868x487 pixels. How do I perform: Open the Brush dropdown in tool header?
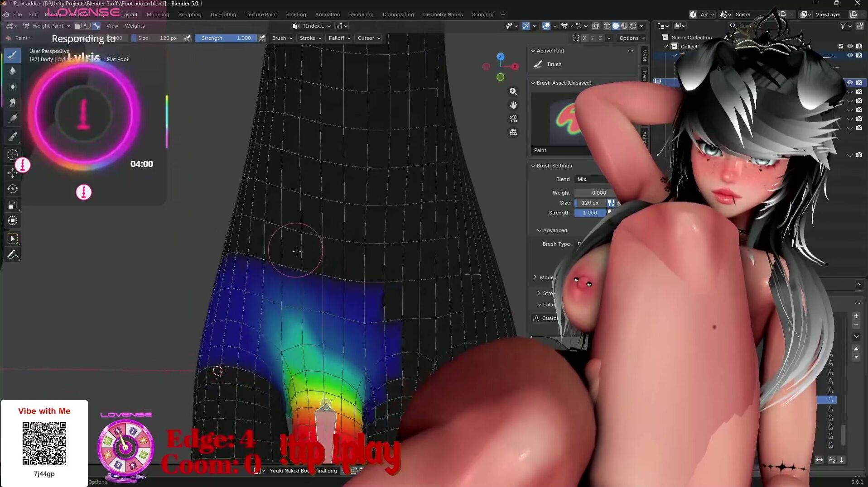(x=282, y=38)
